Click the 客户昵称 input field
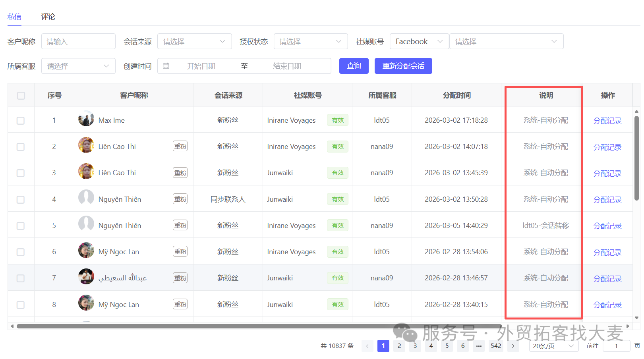 pyautogui.click(x=78, y=41)
